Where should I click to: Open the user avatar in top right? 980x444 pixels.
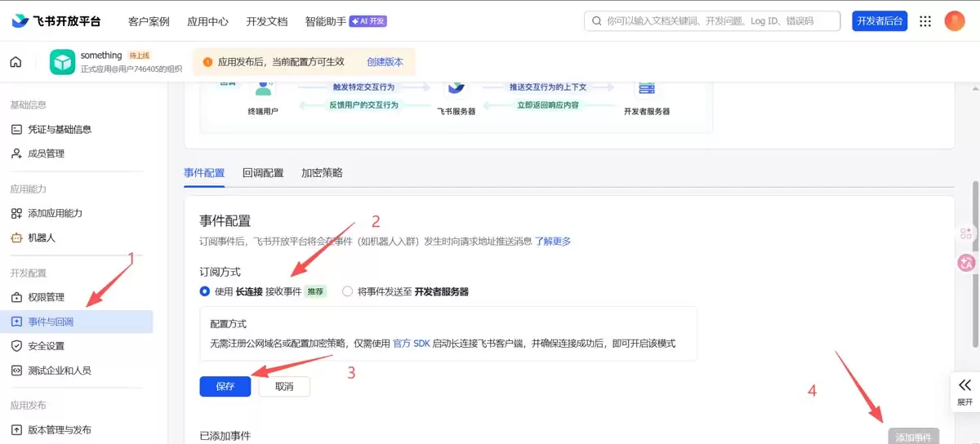click(x=955, y=21)
